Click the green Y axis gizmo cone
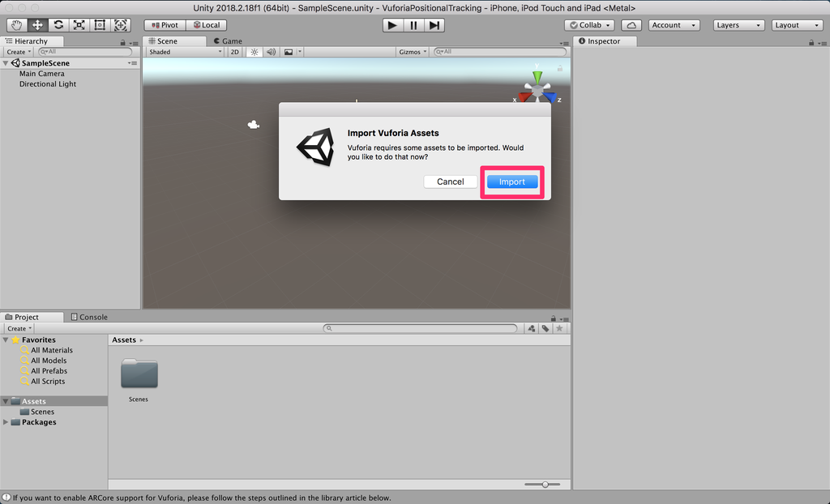830x504 pixels. click(x=537, y=77)
